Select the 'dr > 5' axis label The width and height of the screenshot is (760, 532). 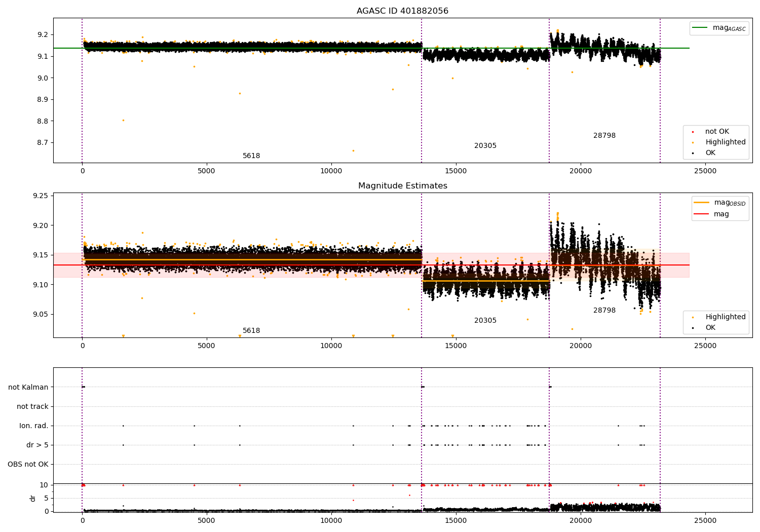(37, 445)
